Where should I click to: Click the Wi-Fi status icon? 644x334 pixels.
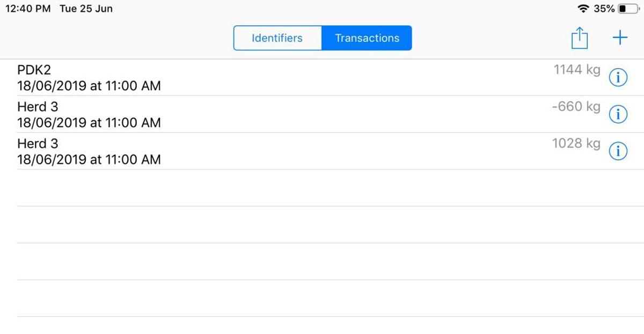(x=583, y=9)
